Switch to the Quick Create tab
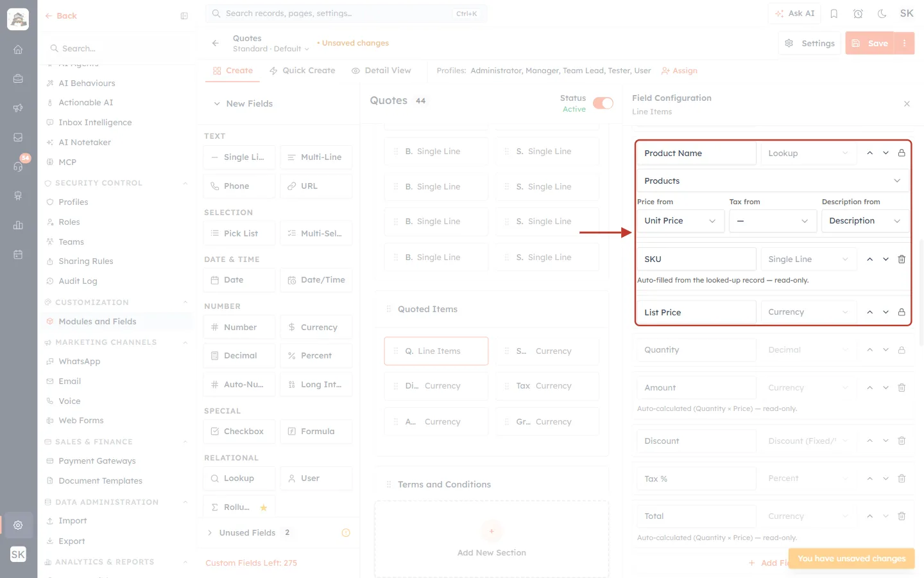The height and width of the screenshot is (578, 924). pyautogui.click(x=302, y=71)
